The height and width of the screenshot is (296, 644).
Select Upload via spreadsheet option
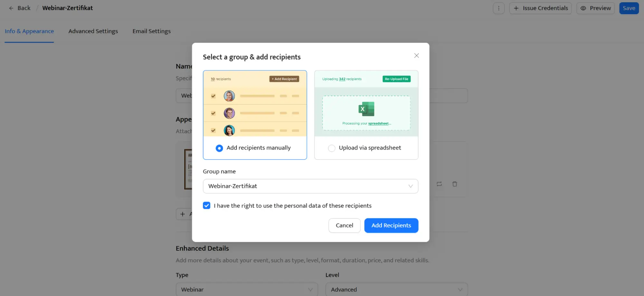pos(332,148)
